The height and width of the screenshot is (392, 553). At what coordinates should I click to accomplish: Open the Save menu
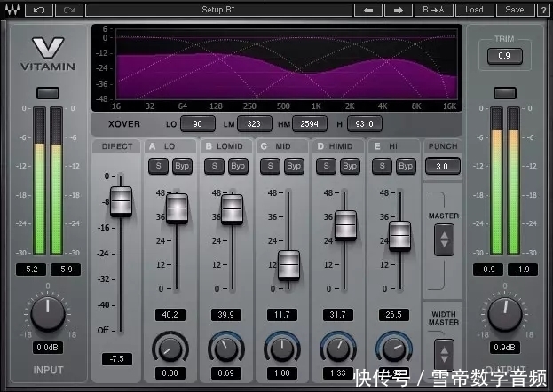(x=514, y=10)
